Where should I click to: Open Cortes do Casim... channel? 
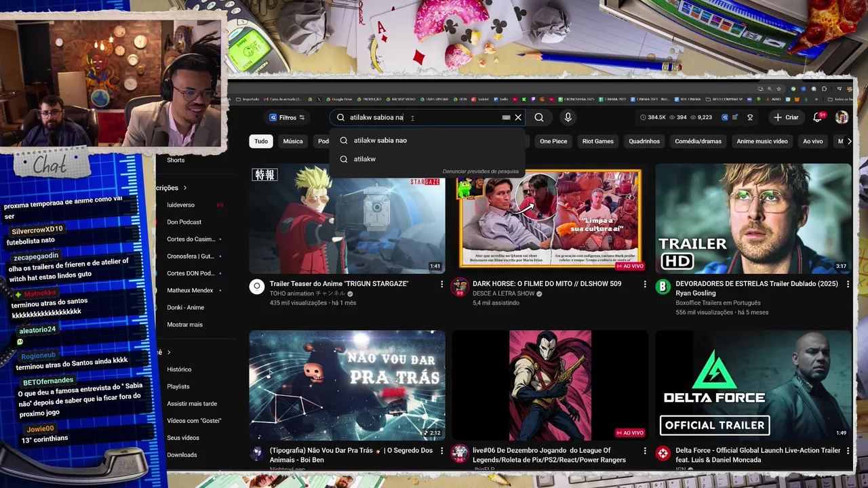190,239
